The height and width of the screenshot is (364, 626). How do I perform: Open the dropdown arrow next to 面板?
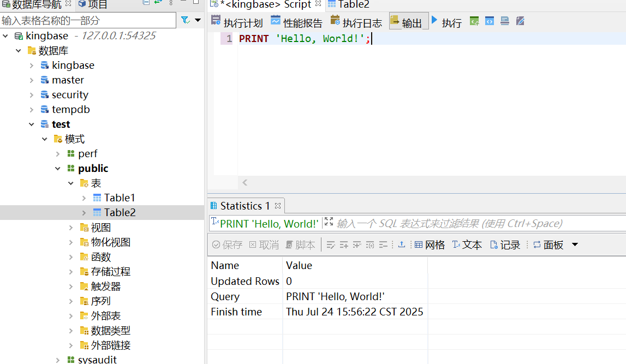[575, 244]
